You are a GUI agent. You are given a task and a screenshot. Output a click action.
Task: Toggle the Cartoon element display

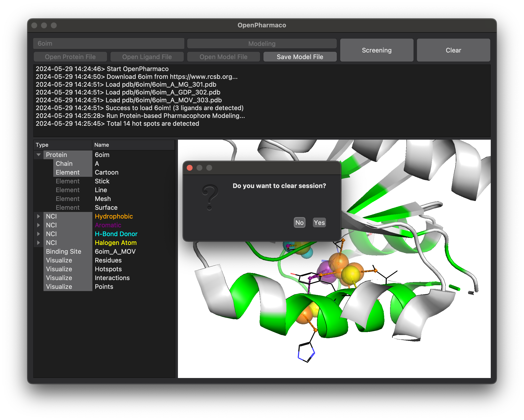104,172
